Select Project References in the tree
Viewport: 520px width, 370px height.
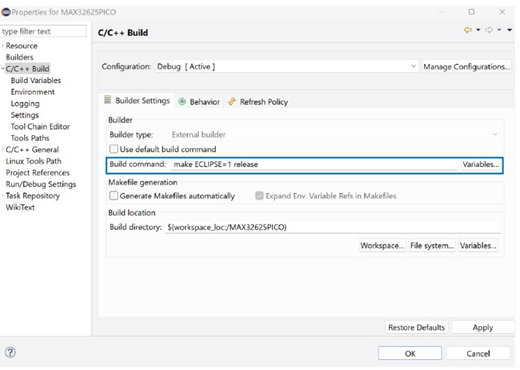pyautogui.click(x=38, y=172)
